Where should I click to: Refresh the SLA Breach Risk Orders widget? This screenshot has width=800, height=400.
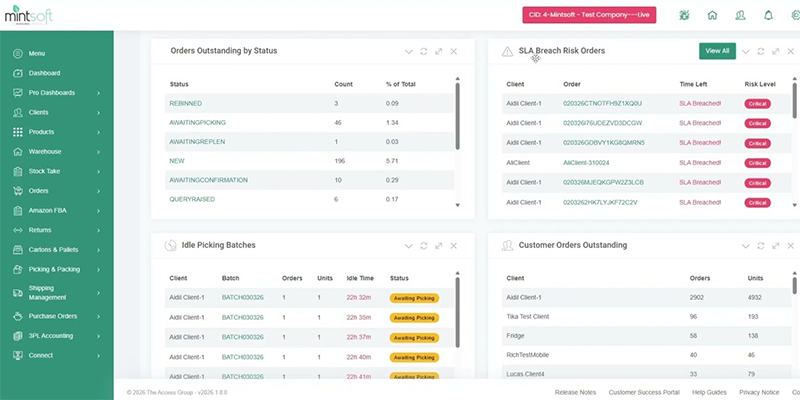coord(761,52)
